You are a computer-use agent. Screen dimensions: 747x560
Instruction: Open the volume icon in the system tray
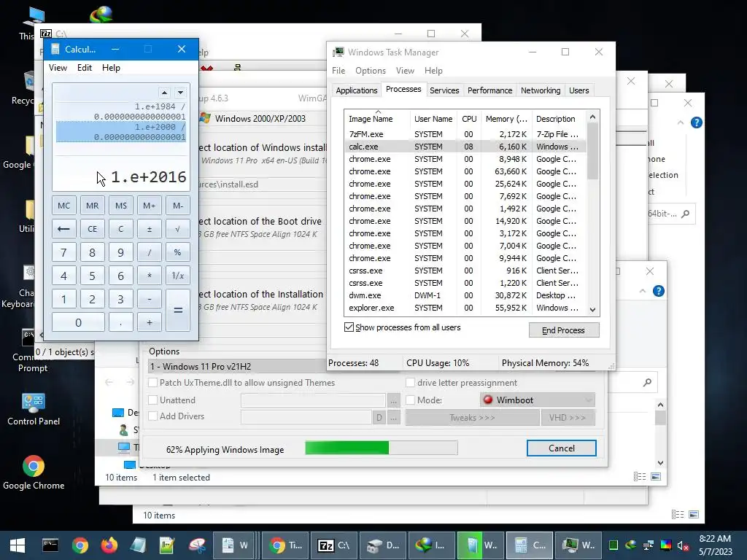(683, 545)
